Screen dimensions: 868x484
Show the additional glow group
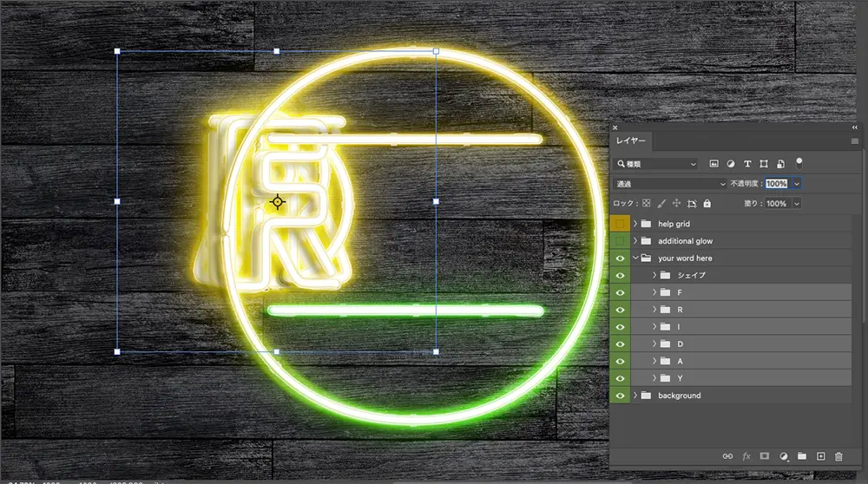620,240
